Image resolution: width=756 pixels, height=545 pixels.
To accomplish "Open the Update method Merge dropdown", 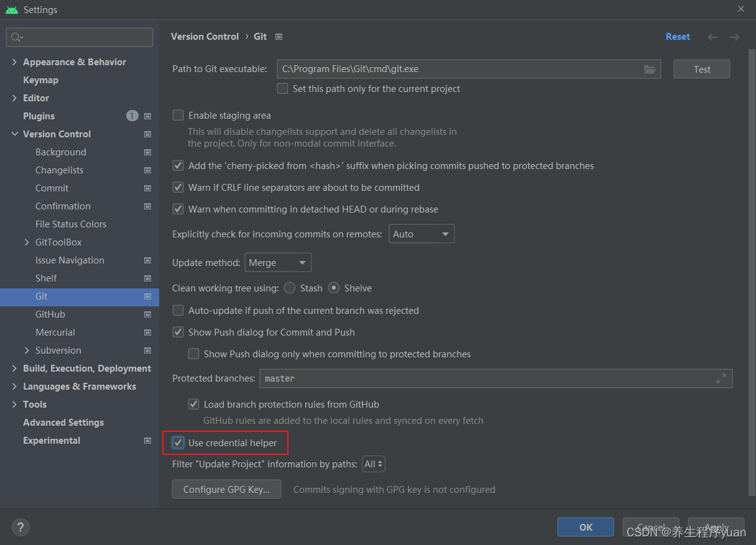I will pos(278,263).
